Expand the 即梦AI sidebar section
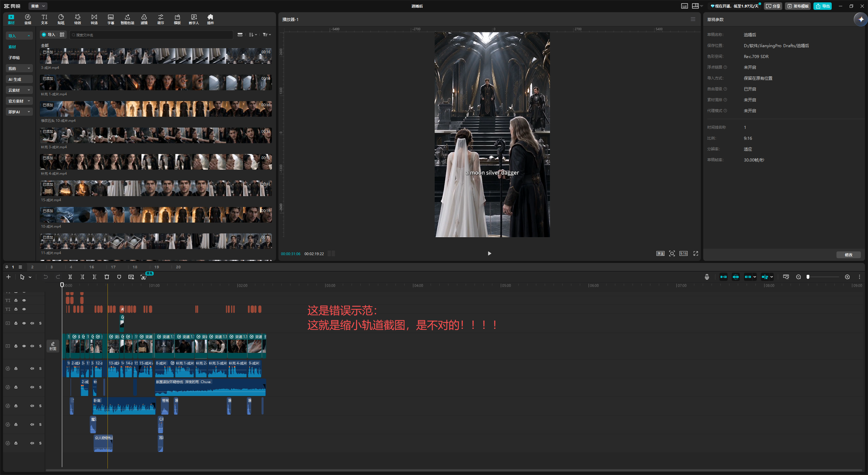Image resolution: width=868 pixels, height=475 pixels. (x=19, y=112)
